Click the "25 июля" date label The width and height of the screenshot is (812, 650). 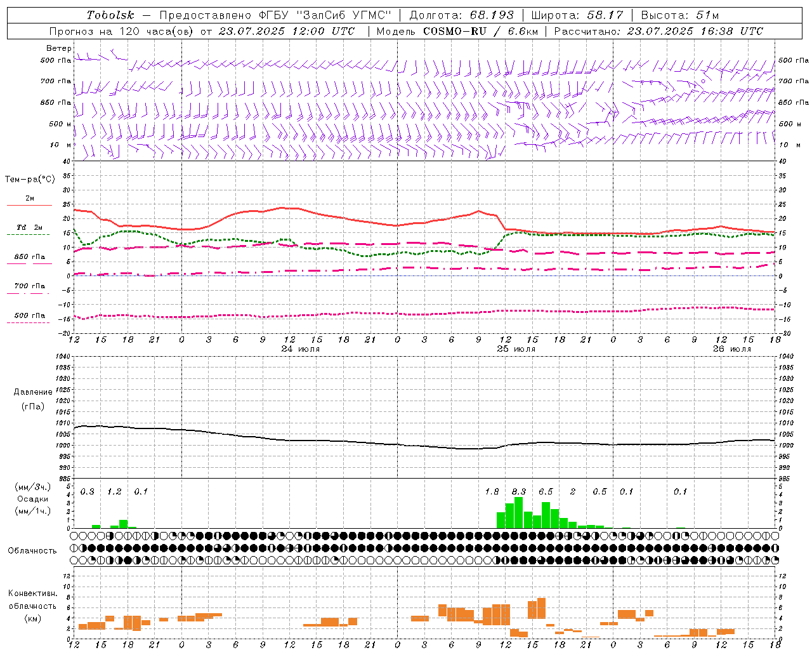(516, 349)
